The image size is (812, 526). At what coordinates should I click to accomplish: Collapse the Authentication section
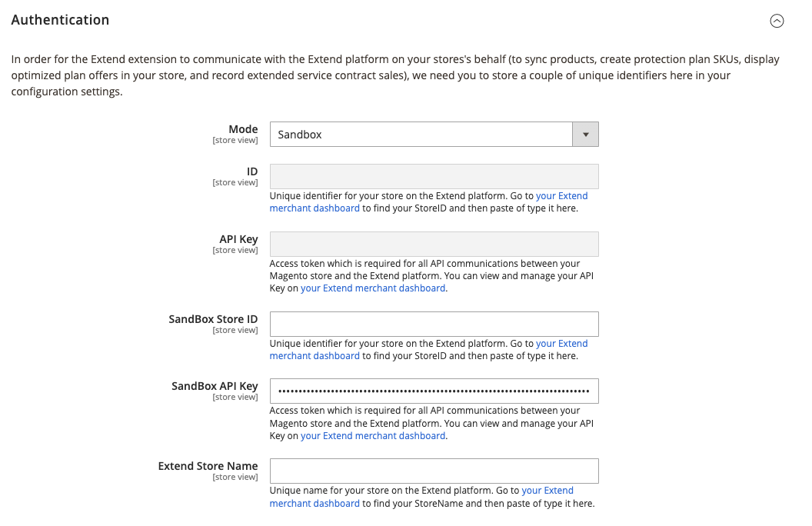777,21
